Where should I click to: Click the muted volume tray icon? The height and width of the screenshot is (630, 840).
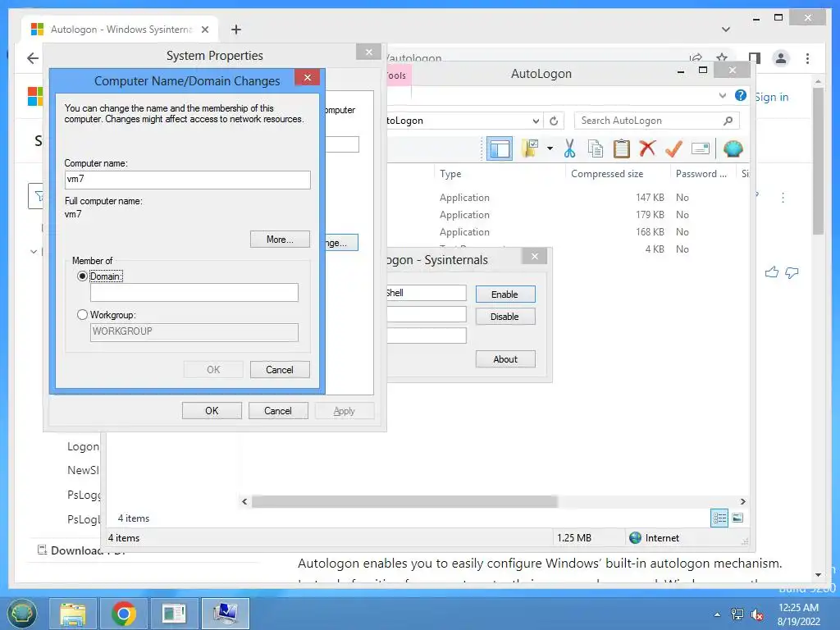pyautogui.click(x=757, y=614)
